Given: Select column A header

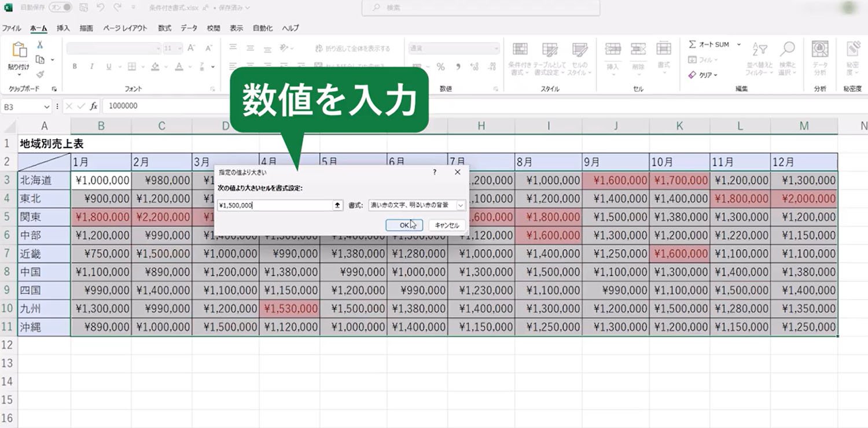Looking at the screenshot, I should tap(44, 126).
